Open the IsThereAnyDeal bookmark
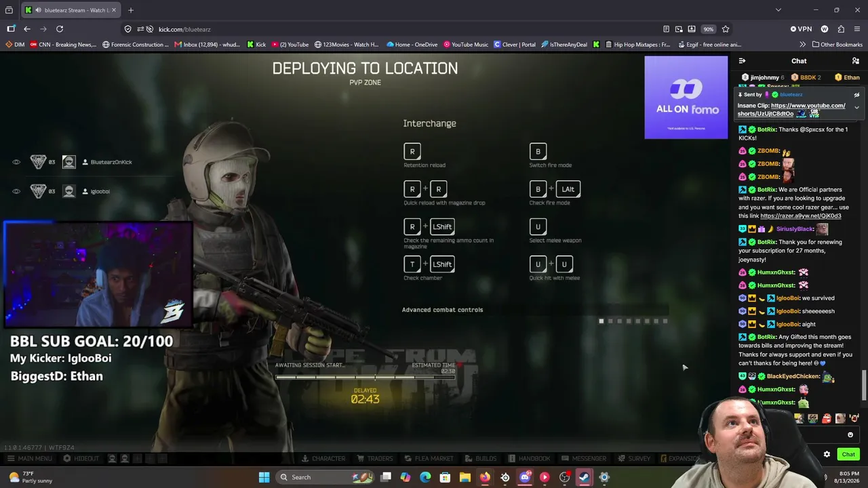The width and height of the screenshot is (868, 488). (564, 45)
